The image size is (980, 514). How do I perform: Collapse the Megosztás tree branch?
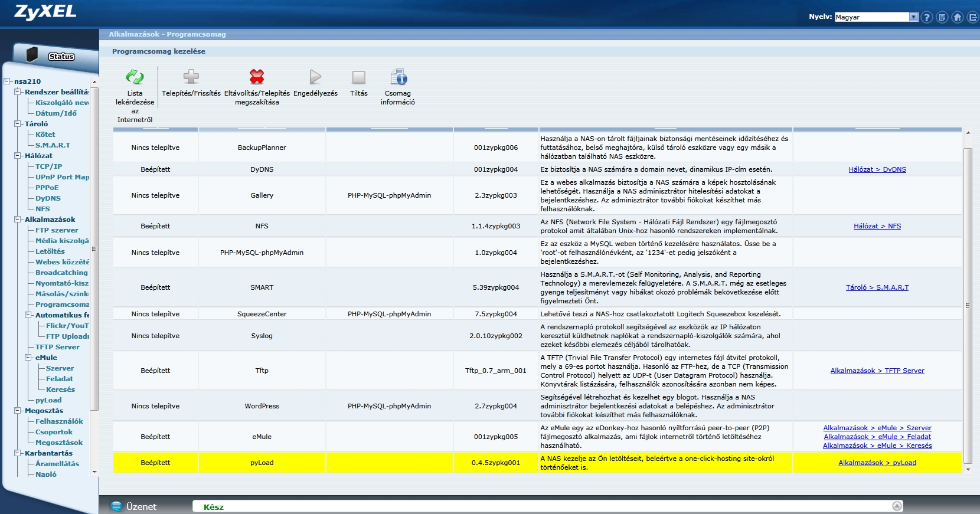17,411
